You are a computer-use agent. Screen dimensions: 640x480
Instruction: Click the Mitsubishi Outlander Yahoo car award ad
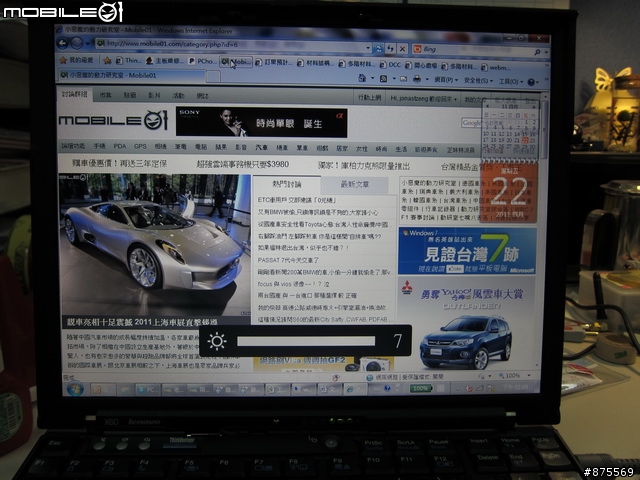466,324
